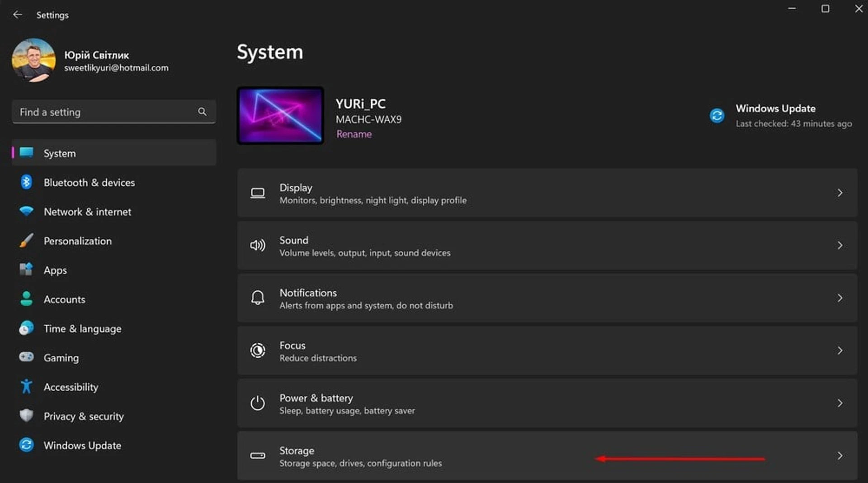Click the Storage drive icon
Image resolution: width=868 pixels, height=483 pixels.
click(x=258, y=455)
